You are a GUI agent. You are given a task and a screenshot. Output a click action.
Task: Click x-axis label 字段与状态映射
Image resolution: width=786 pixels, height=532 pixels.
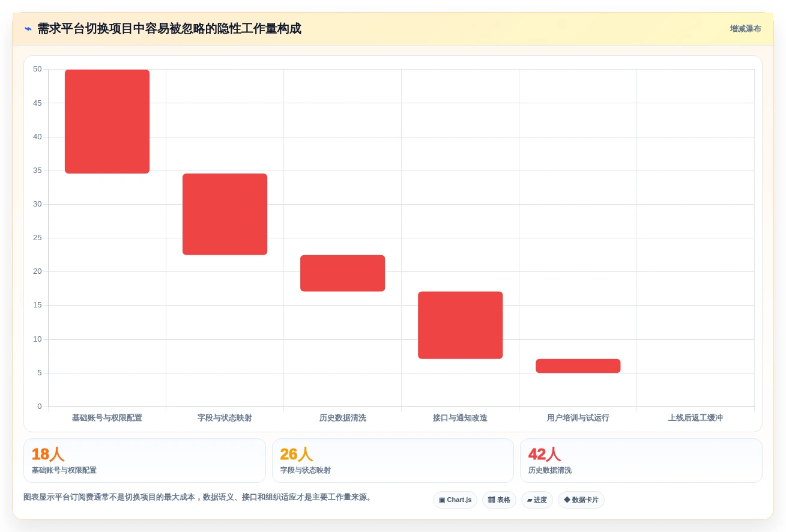[x=225, y=418]
